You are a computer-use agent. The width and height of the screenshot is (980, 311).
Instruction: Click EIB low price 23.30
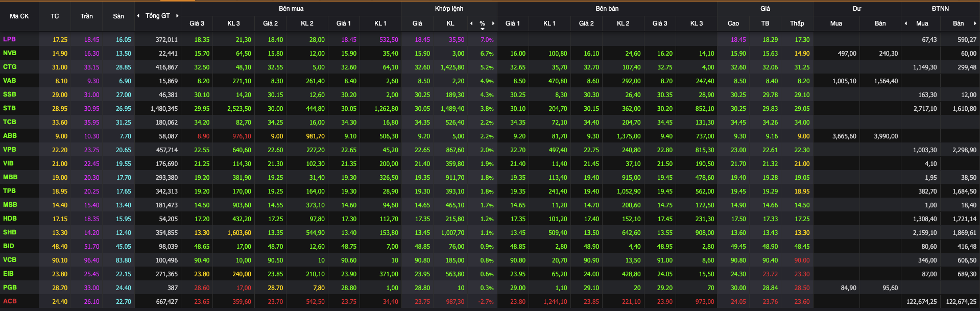tap(802, 274)
